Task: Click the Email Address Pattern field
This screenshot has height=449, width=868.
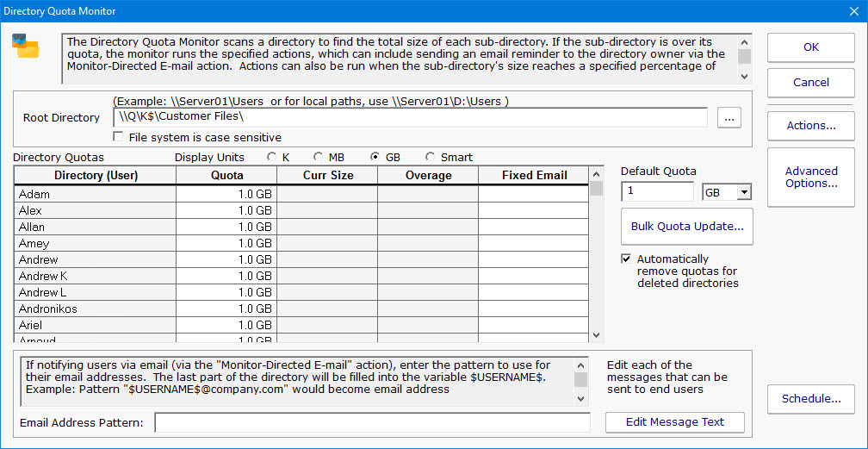Action: pyautogui.click(x=372, y=422)
